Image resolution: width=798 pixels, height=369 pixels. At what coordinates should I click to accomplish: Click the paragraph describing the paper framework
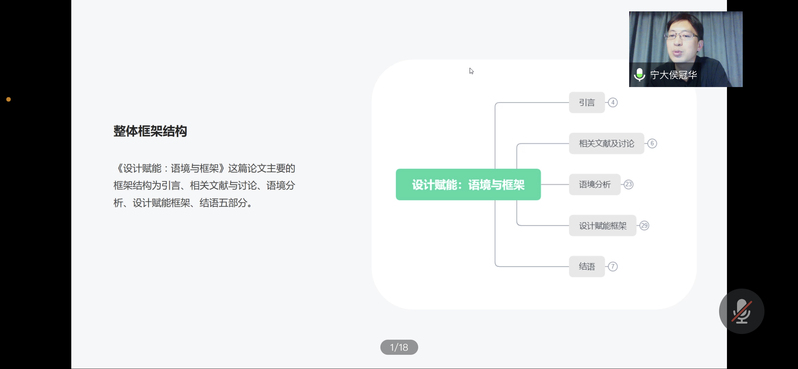click(x=205, y=185)
